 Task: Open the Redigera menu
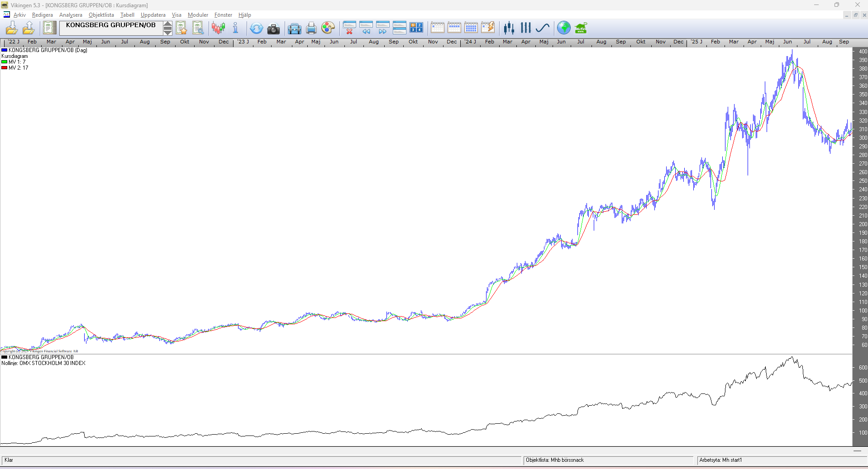click(43, 15)
